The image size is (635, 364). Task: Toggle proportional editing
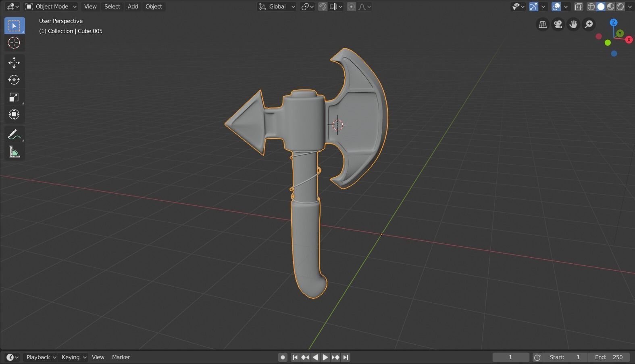point(351,6)
